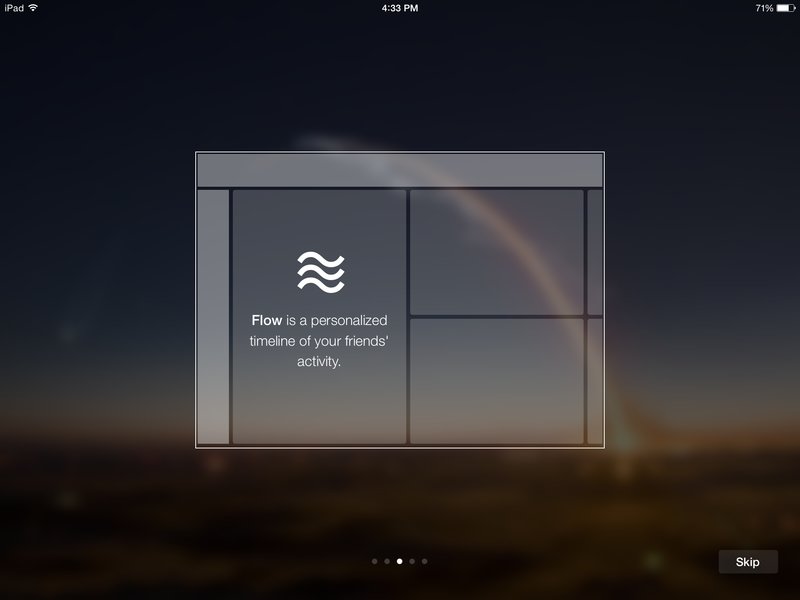The width and height of the screenshot is (800, 600).
Task: Tap the Skip button
Action: point(748,562)
